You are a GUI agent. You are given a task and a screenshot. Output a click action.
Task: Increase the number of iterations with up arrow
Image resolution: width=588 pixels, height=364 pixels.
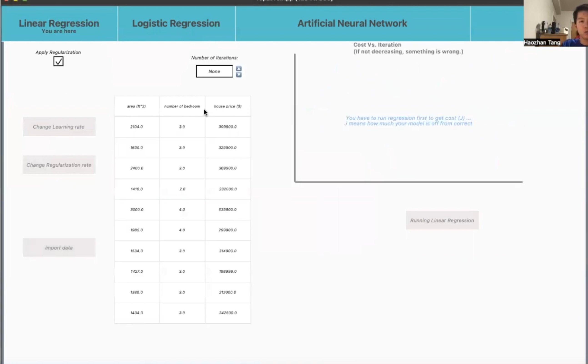click(239, 68)
